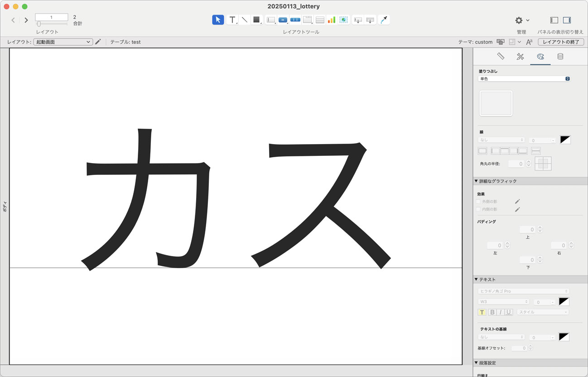
Task: Click the line color swatch
Action: pos(565,140)
